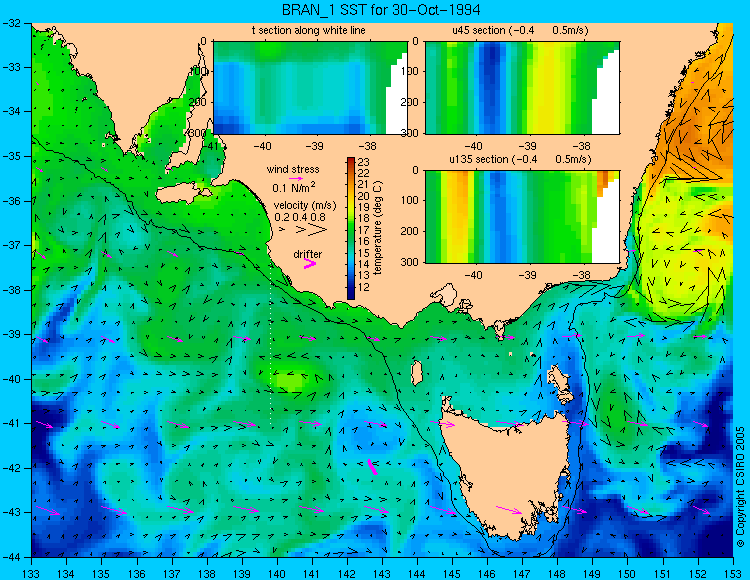The image size is (750, 580).
Task: Select the 23 value on temperature colorbar
Action: [364, 162]
